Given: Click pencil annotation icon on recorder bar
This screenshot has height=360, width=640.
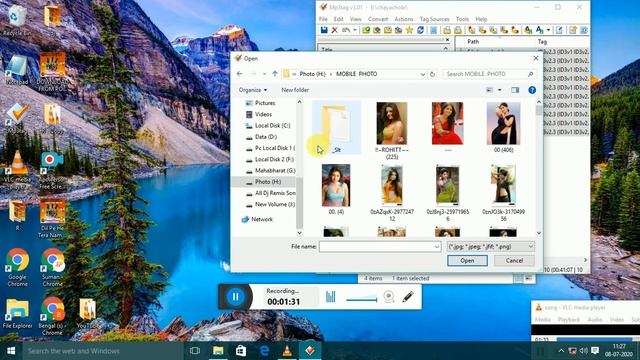Looking at the screenshot, I should click(x=408, y=297).
